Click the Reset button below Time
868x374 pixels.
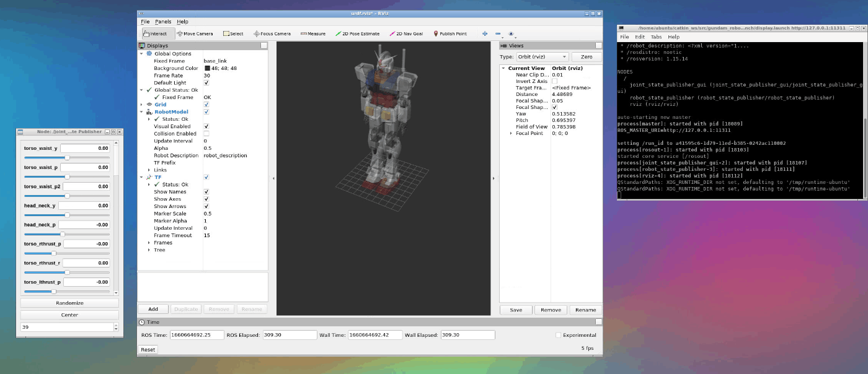148,349
